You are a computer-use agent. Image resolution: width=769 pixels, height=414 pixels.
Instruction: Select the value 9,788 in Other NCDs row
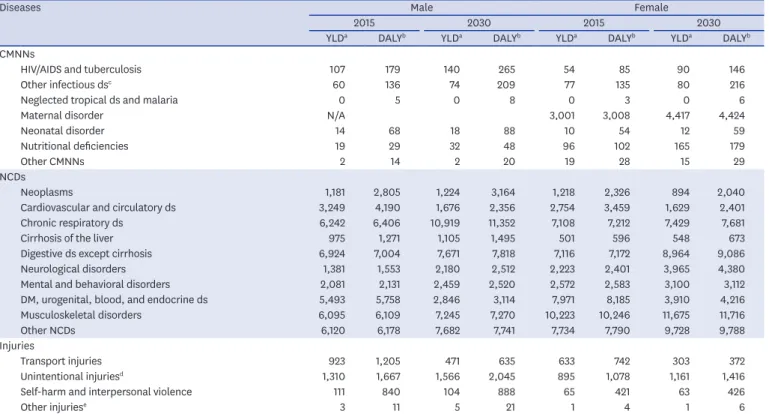point(732,330)
